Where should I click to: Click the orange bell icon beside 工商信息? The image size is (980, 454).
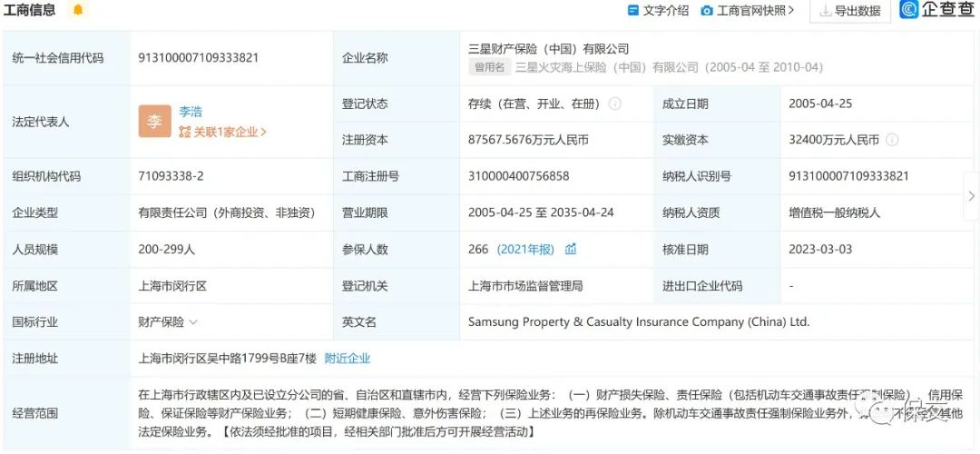(x=77, y=10)
